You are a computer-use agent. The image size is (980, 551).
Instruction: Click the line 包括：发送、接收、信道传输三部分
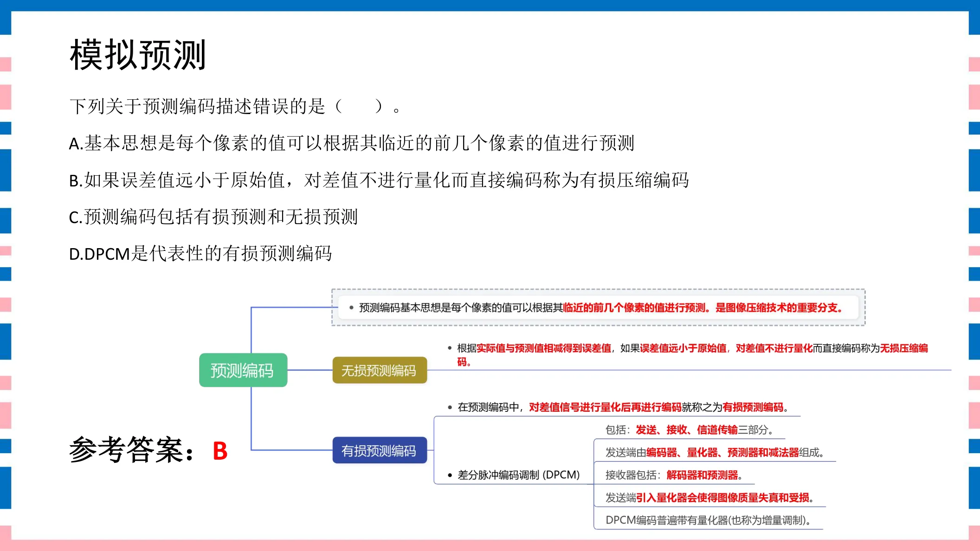point(689,430)
